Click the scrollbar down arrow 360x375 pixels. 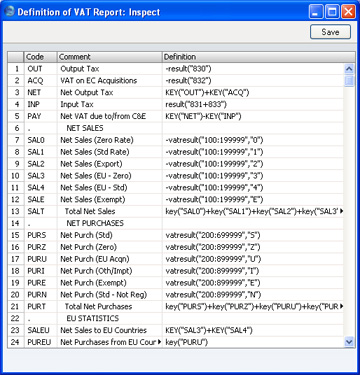(349, 342)
